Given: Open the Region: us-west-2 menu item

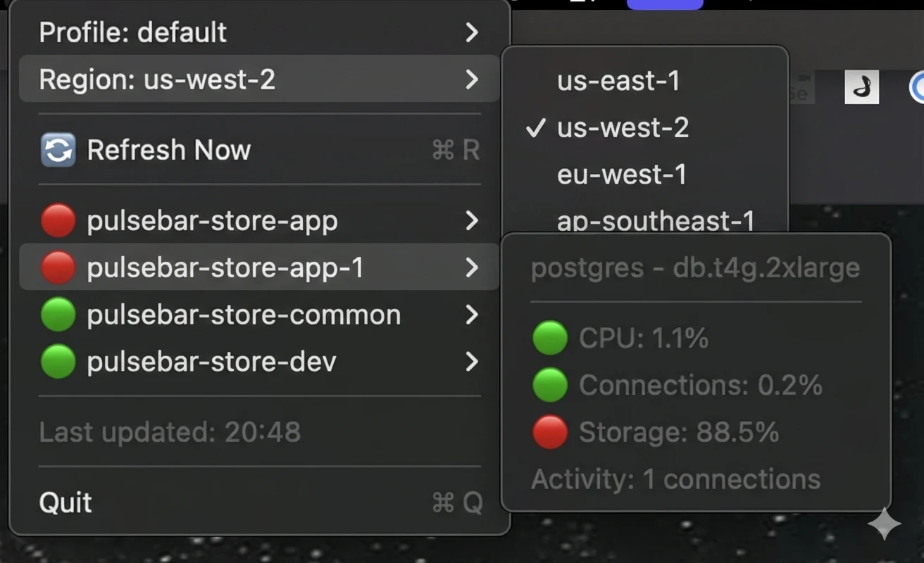Looking at the screenshot, I should pos(259,80).
